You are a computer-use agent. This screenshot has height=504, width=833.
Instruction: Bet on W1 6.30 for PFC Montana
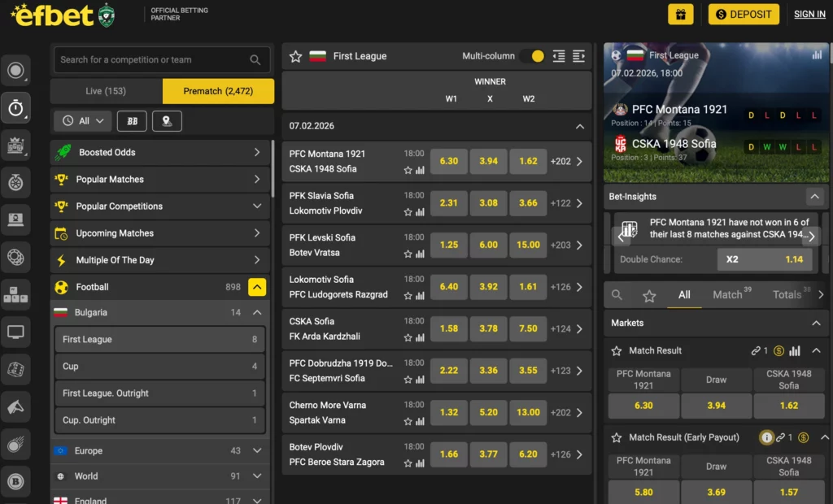point(449,161)
